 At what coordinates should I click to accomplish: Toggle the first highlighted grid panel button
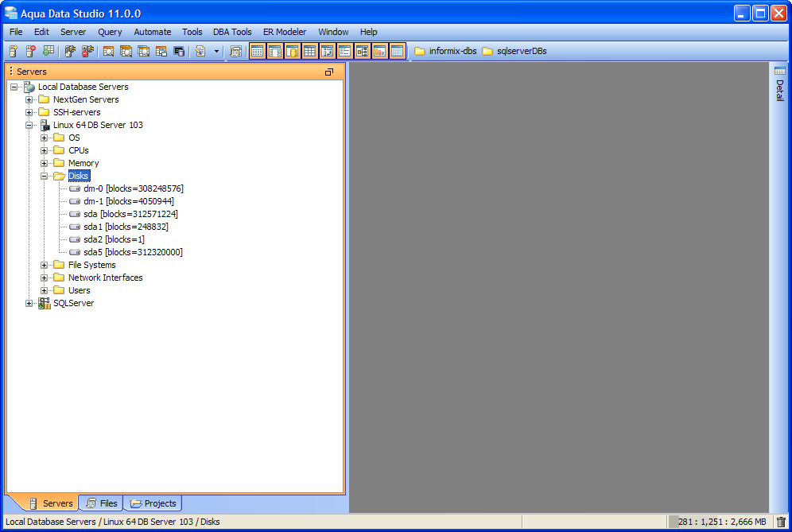(x=257, y=51)
